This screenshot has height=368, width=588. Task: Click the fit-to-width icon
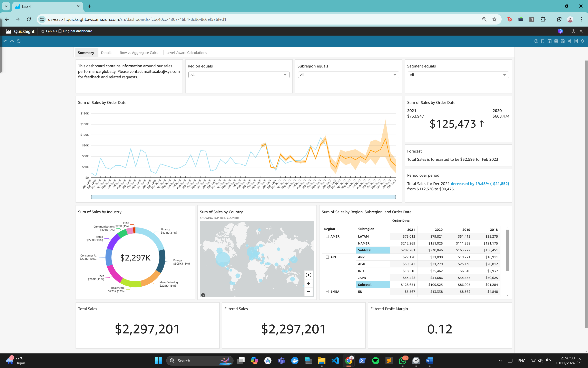(576, 41)
